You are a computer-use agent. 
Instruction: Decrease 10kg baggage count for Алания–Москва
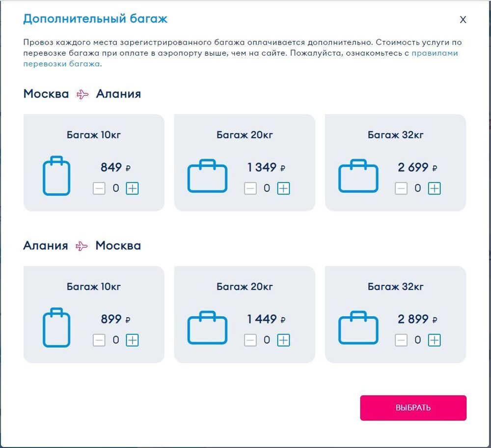tap(99, 340)
